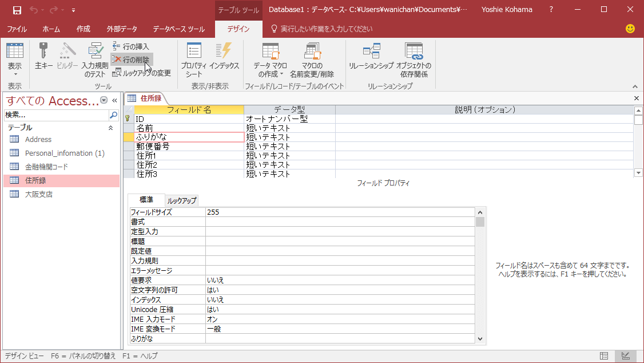This screenshot has height=363, width=644.
Task: Run 入力規則のテスト validation test
Action: 95,60
